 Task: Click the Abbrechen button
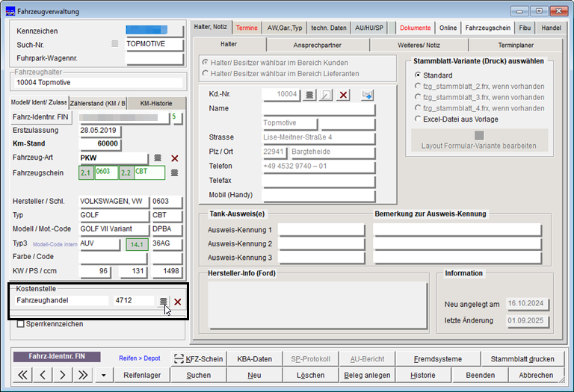pyautogui.click(x=536, y=375)
